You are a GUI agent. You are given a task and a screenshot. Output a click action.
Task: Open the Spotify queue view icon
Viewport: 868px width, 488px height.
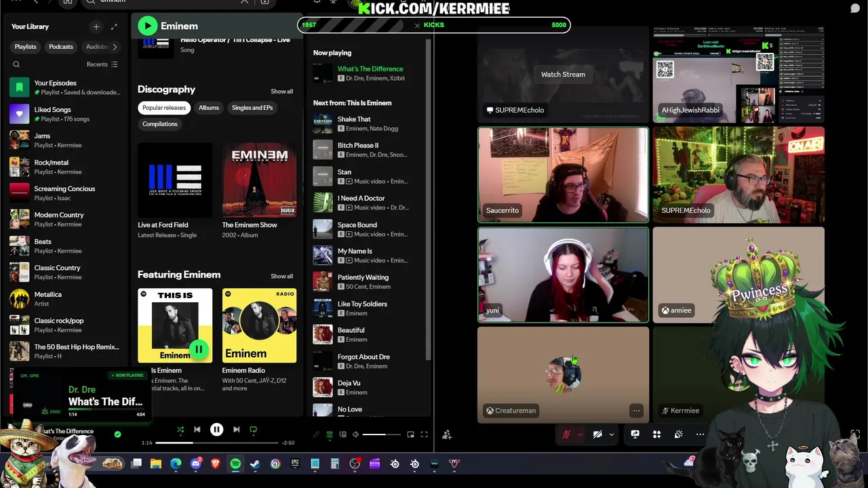(330, 434)
